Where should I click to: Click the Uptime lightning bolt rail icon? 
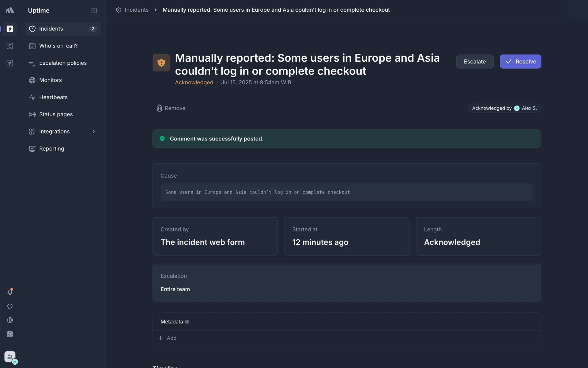tap(10, 29)
